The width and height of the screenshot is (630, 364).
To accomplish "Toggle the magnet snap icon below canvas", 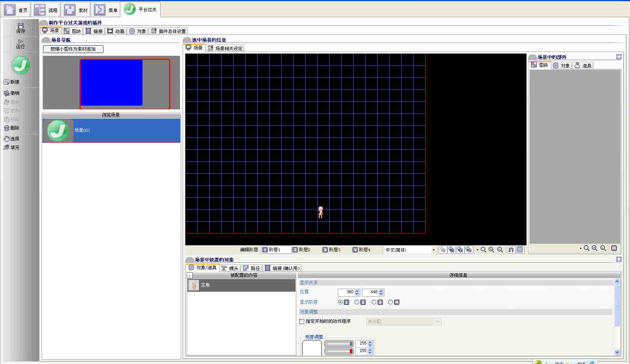I will pyautogui.click(x=511, y=250).
